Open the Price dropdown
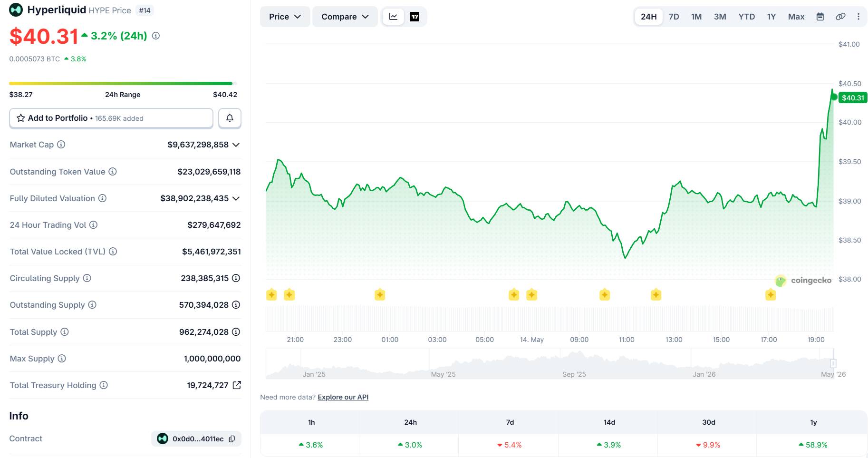 285,17
